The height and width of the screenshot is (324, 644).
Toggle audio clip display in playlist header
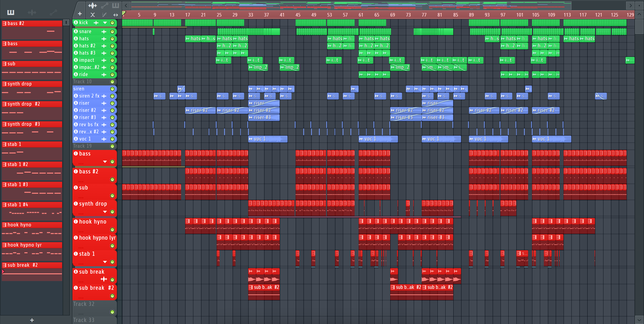[93, 5]
